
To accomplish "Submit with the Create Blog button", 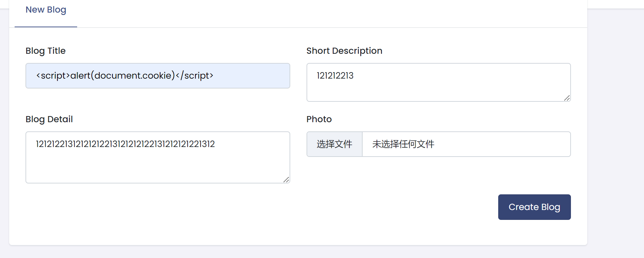I will 534,207.
